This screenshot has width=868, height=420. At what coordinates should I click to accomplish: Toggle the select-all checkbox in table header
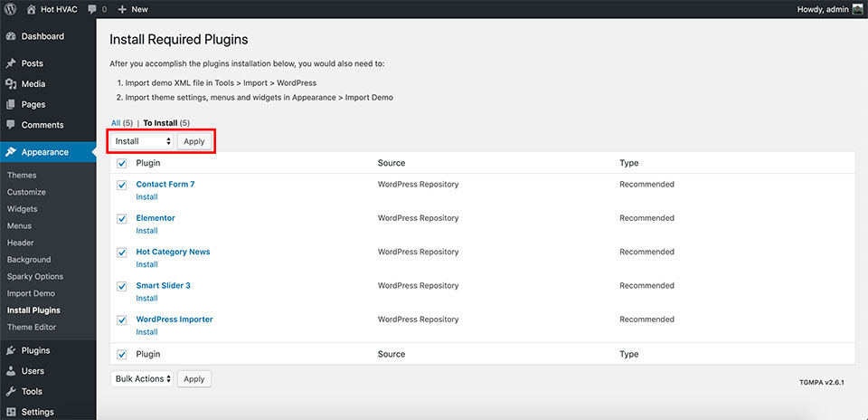(x=122, y=164)
